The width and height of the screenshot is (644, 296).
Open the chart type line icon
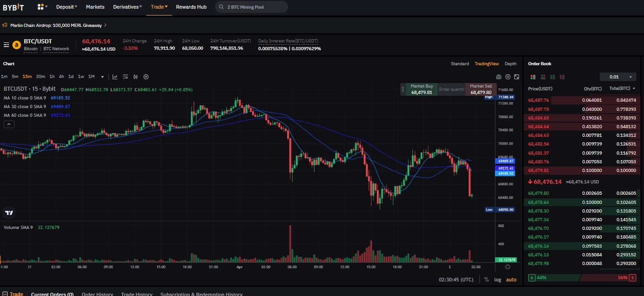click(115, 77)
